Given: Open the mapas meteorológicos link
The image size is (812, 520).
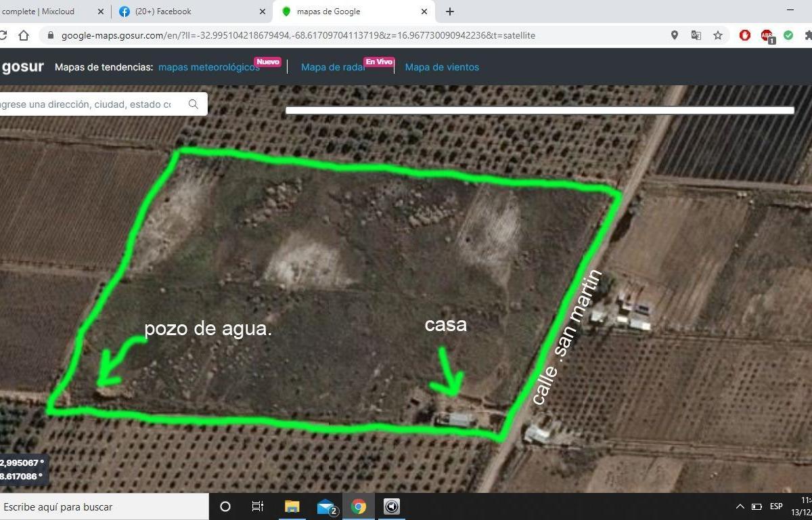Looking at the screenshot, I should pyautogui.click(x=209, y=67).
